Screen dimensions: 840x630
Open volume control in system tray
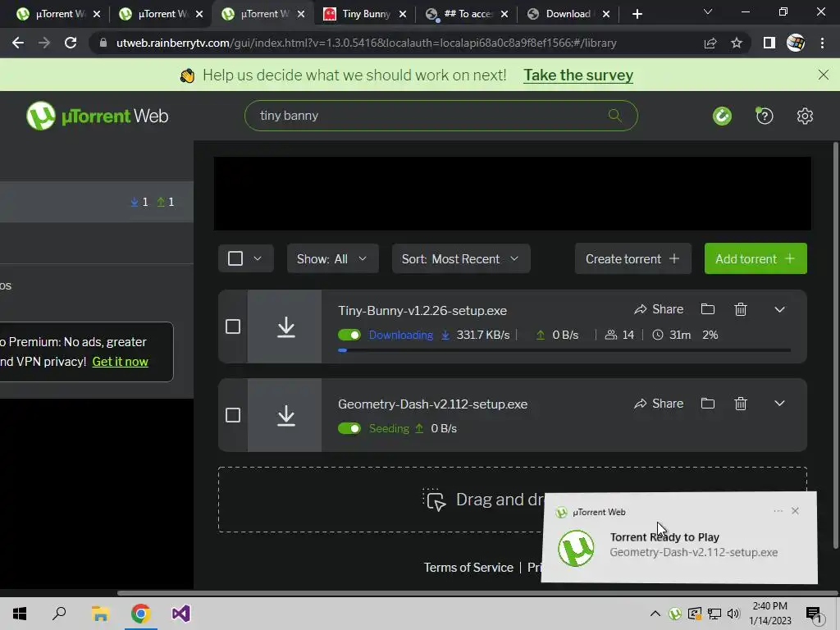pos(733,614)
